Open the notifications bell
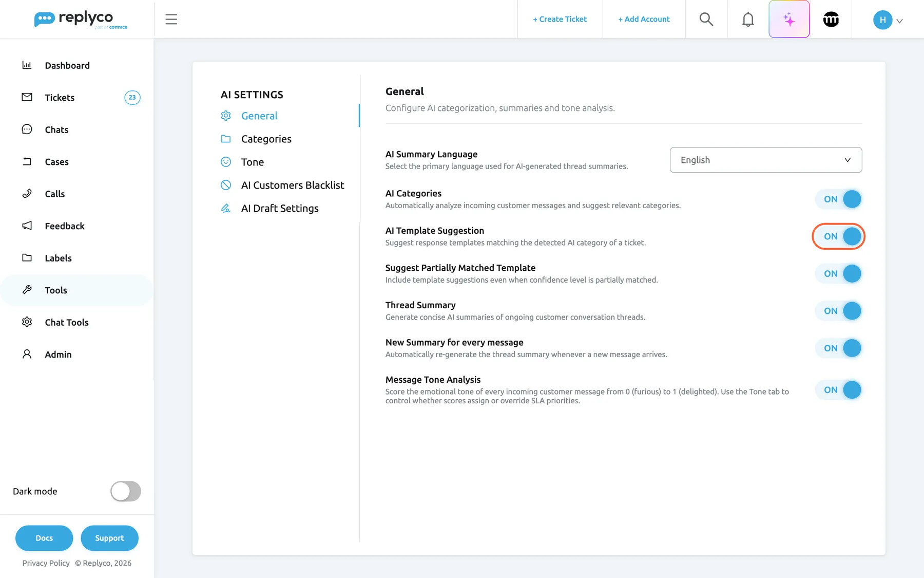The height and width of the screenshot is (578, 924). click(748, 20)
